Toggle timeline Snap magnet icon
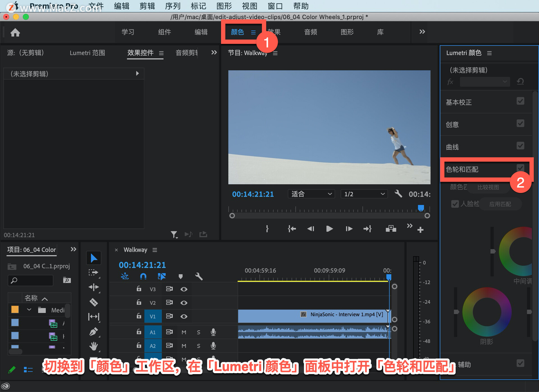 (143, 277)
